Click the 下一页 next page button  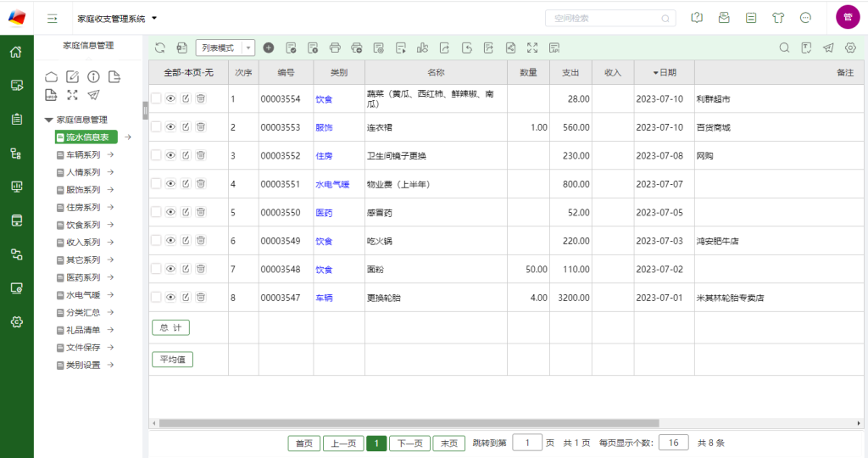pos(409,444)
